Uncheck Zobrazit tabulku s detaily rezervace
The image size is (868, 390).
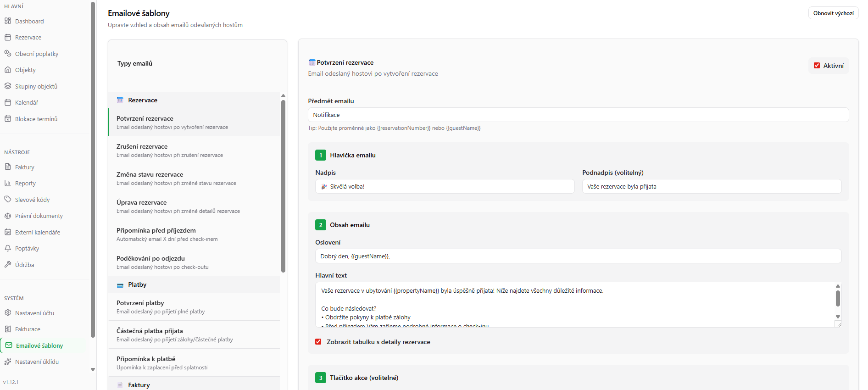tap(318, 342)
